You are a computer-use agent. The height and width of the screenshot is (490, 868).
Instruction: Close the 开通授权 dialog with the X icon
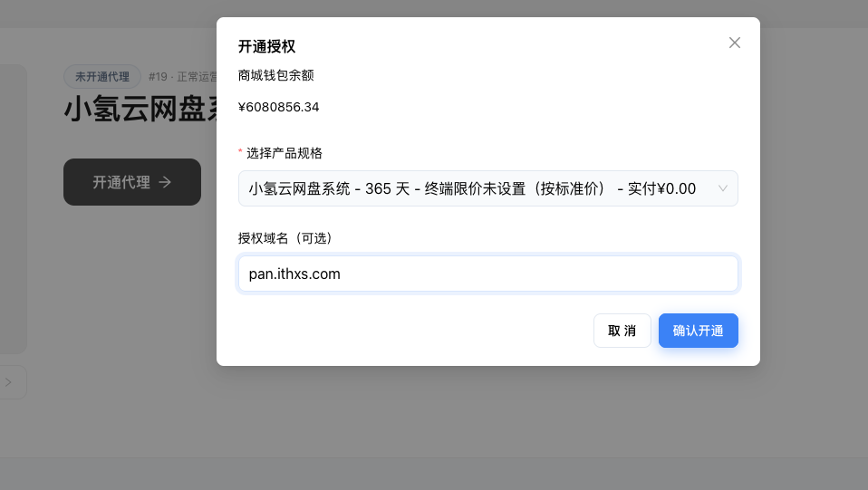pos(734,43)
